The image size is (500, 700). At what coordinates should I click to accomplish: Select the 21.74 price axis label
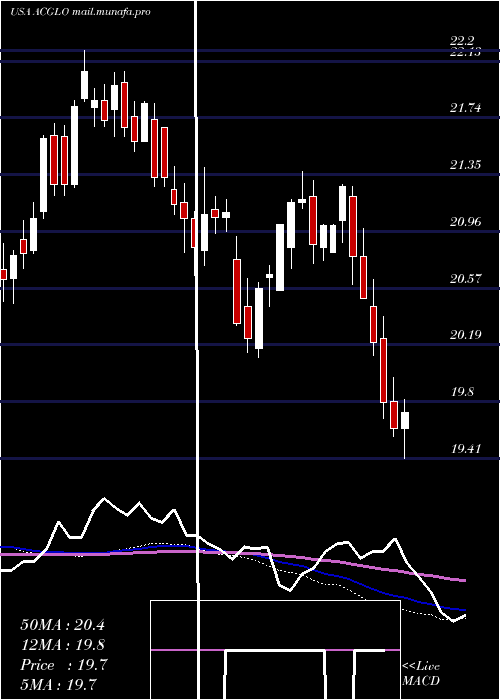[466, 108]
